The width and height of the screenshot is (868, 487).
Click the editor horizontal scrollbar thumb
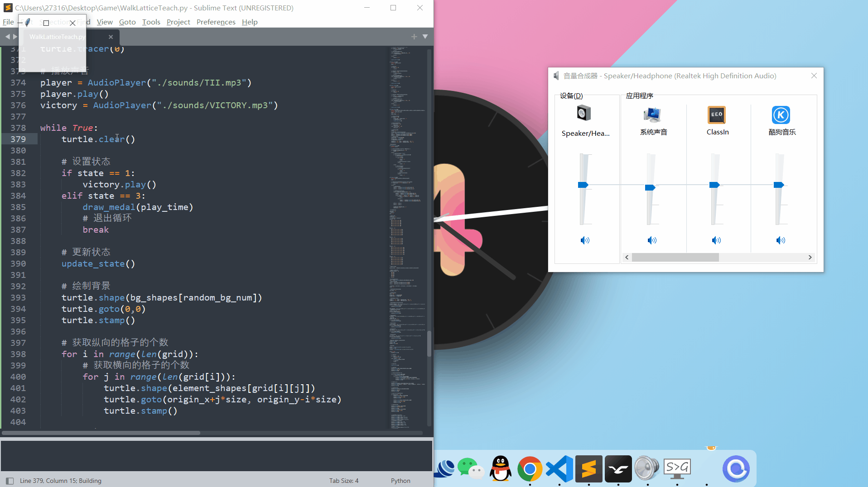[x=101, y=433]
